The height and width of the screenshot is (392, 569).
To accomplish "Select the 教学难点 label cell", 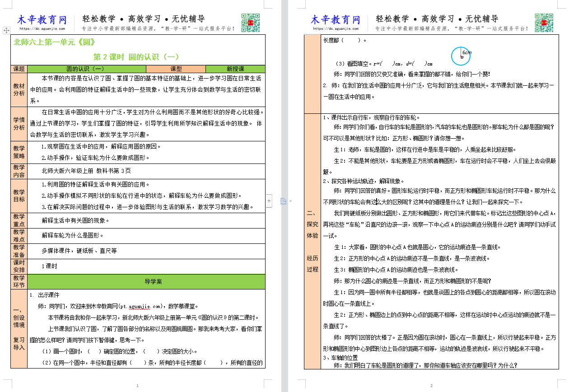I will tap(19, 236).
